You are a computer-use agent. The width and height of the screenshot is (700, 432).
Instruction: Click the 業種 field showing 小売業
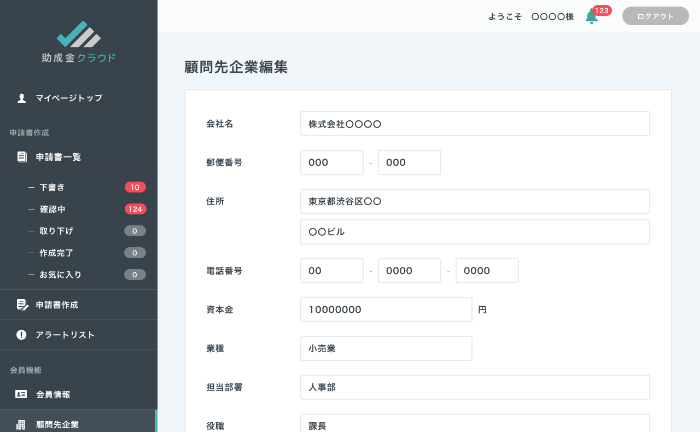click(x=385, y=348)
